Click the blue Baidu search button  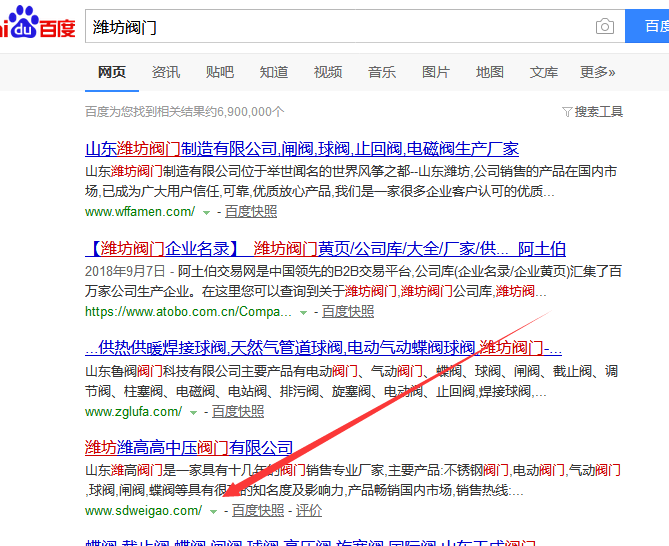647,26
